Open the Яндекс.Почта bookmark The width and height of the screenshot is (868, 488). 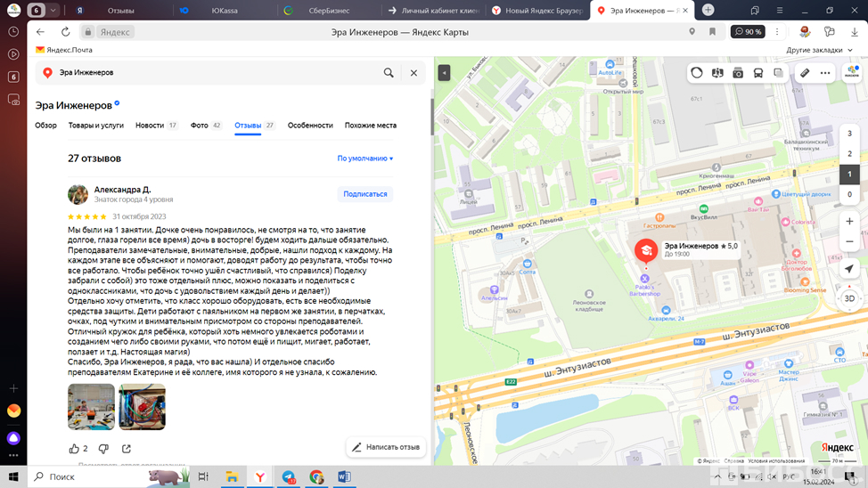64,50
